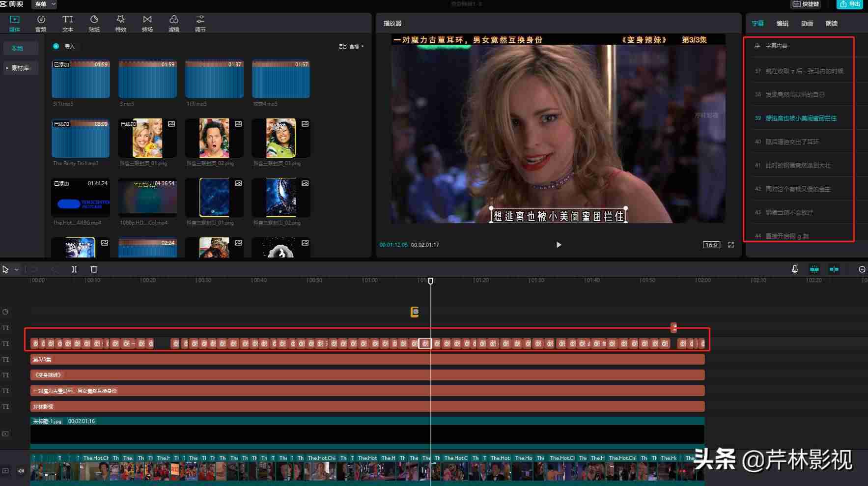Click the 00:30 mark on timeline ruler
The image size is (868, 486).
pyautogui.click(x=203, y=280)
